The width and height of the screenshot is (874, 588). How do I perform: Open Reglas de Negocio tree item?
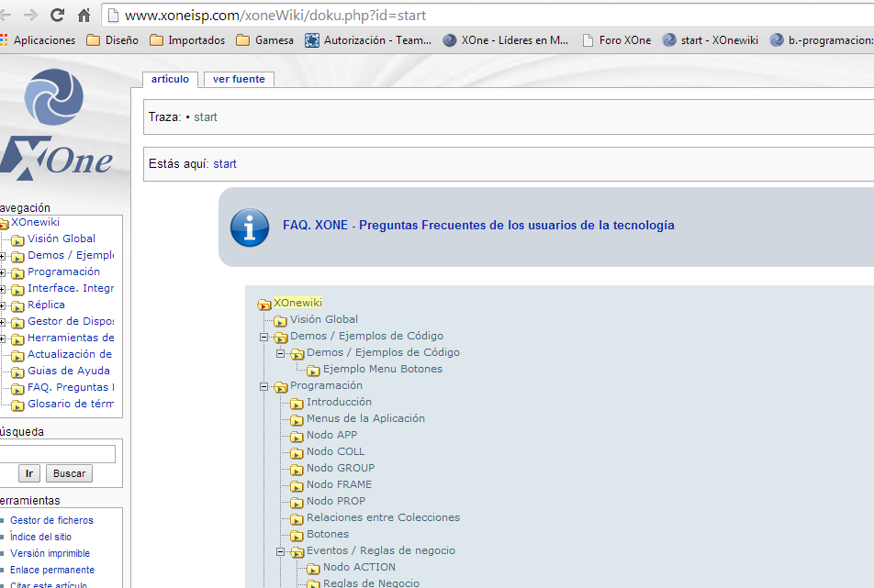[x=371, y=583]
